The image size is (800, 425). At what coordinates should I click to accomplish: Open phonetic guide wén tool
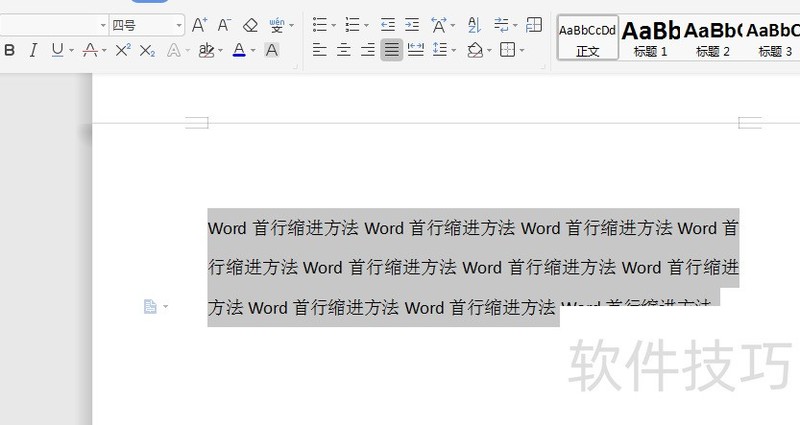[x=277, y=25]
